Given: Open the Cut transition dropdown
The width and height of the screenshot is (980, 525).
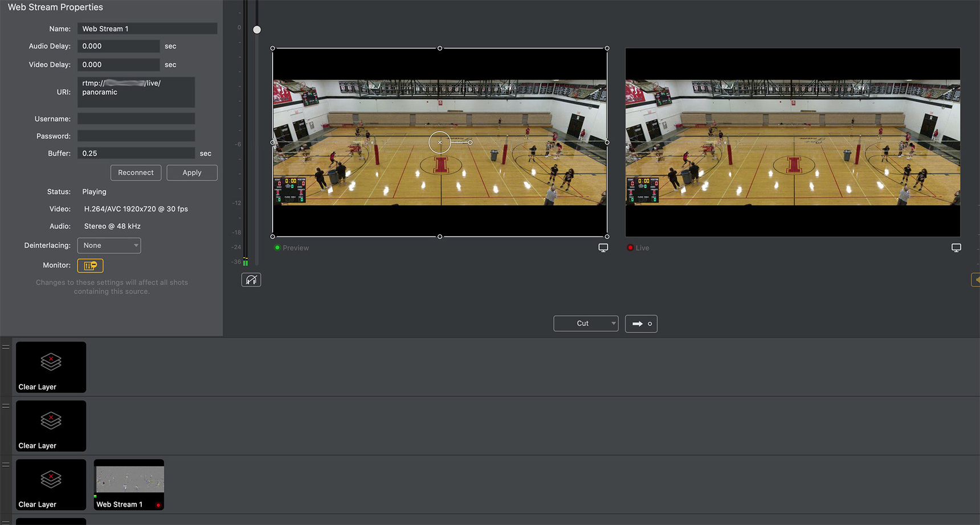Looking at the screenshot, I should (586, 323).
